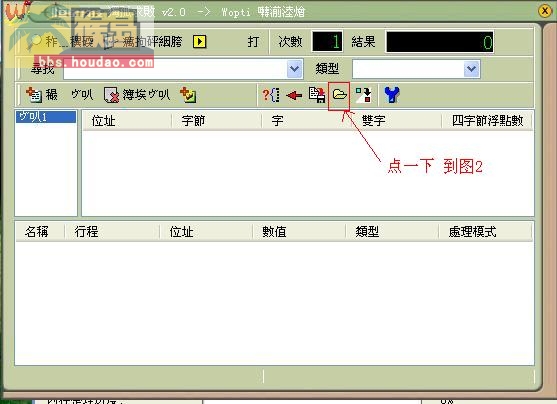Viewport: 557px width, 404px height.
Task: Click the 結果 result display showing 0
Action: 440,42
